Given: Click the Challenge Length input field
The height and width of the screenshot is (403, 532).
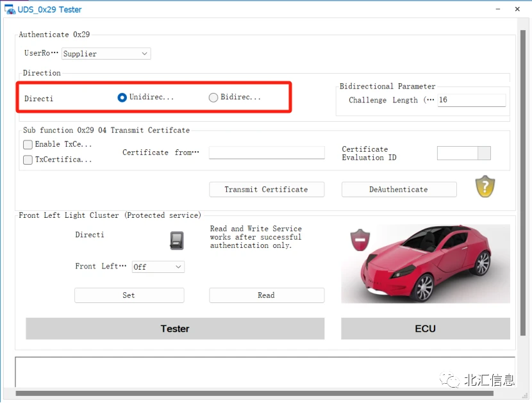Looking at the screenshot, I should click(x=471, y=100).
